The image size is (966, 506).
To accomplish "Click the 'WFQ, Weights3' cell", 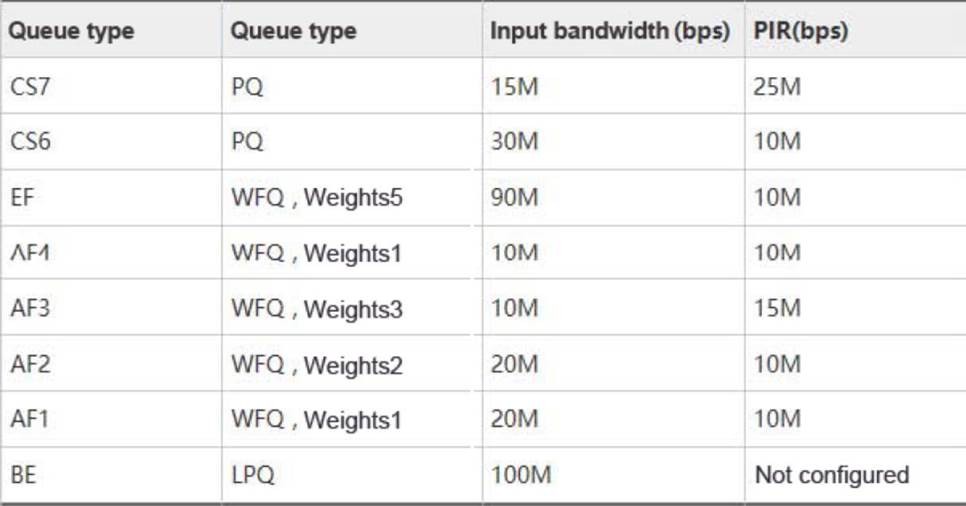I will [317, 310].
